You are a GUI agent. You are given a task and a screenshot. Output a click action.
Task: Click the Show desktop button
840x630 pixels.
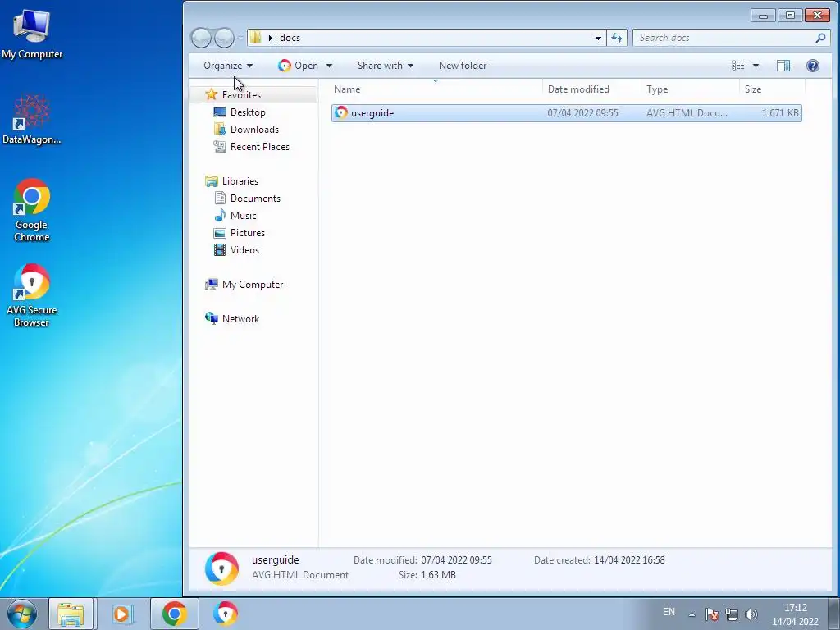point(834,614)
